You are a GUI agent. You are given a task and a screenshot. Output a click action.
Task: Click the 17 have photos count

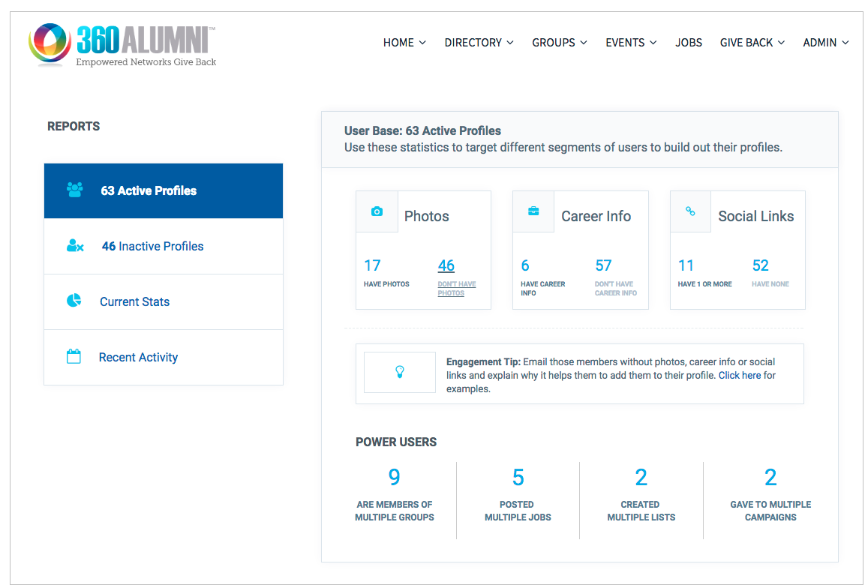pyautogui.click(x=372, y=265)
